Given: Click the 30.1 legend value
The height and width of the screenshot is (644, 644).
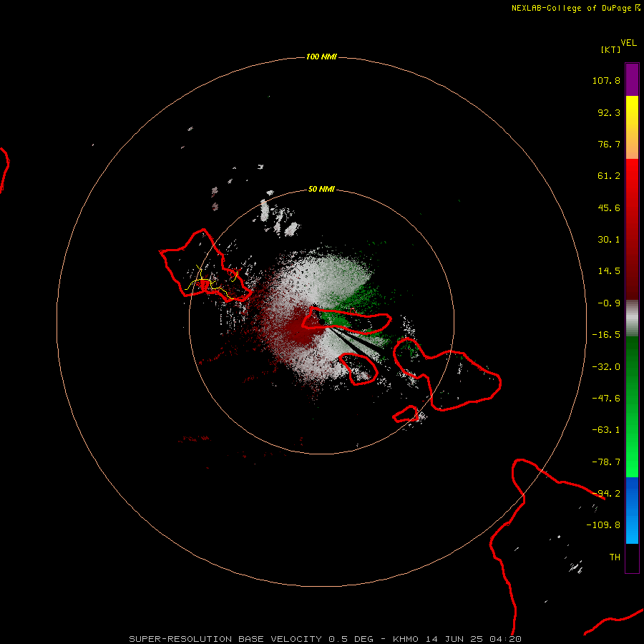Looking at the screenshot, I should tap(609, 240).
